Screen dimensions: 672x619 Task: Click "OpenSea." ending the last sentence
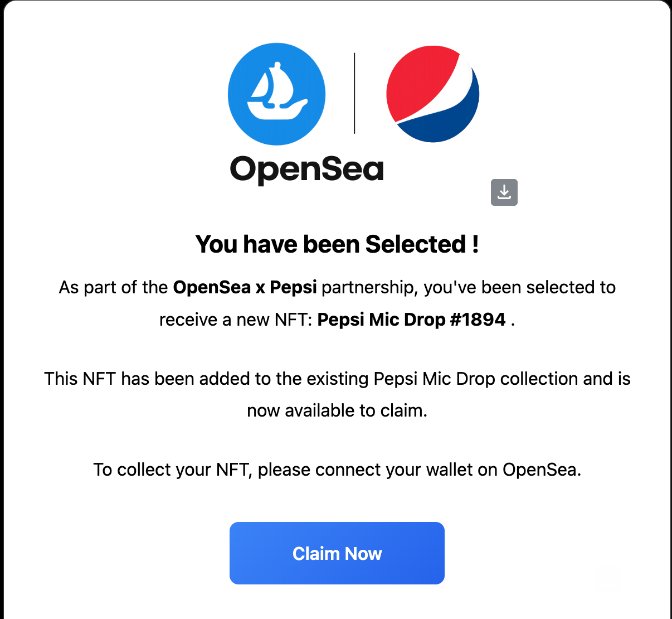tap(542, 470)
